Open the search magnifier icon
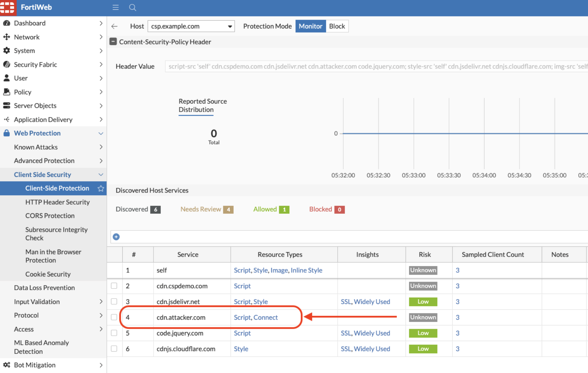The height and width of the screenshot is (373, 588). [x=133, y=7]
